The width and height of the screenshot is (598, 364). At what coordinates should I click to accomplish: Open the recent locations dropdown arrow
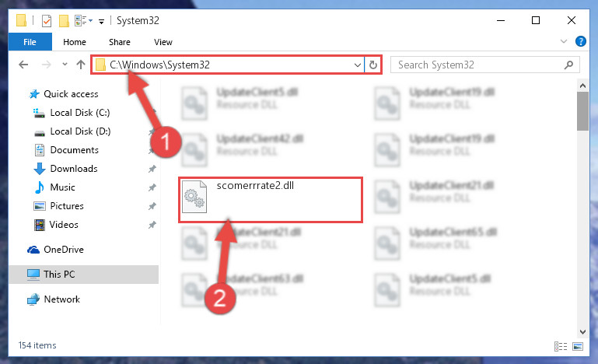click(x=65, y=65)
